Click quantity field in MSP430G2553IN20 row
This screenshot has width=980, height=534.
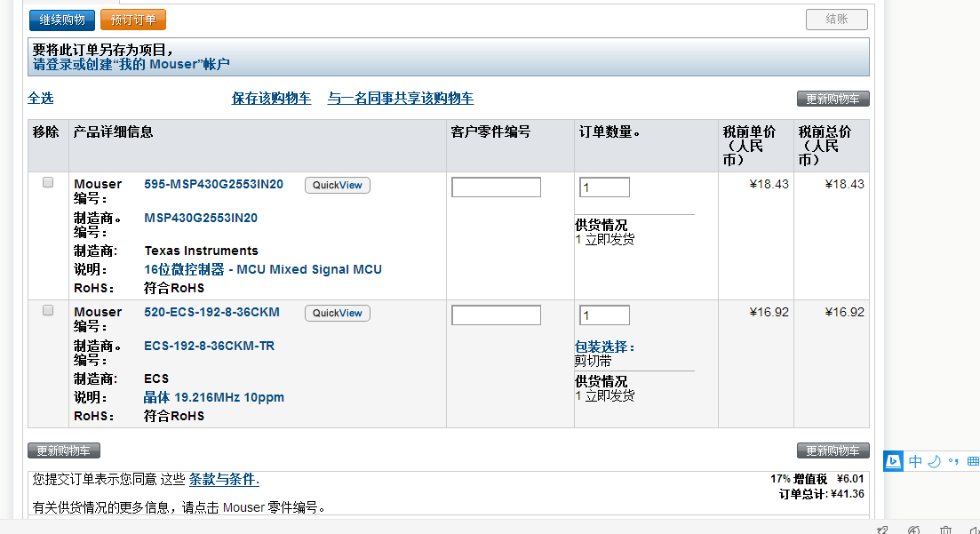[604, 187]
